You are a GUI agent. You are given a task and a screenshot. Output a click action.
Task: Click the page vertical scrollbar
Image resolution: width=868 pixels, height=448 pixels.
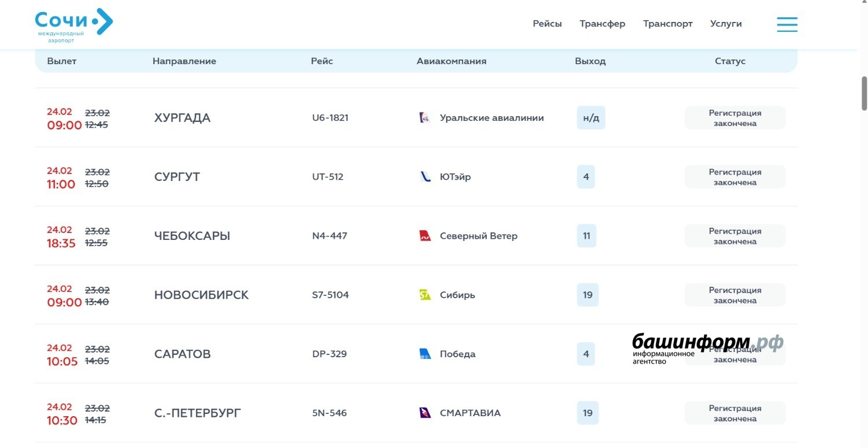click(864, 92)
